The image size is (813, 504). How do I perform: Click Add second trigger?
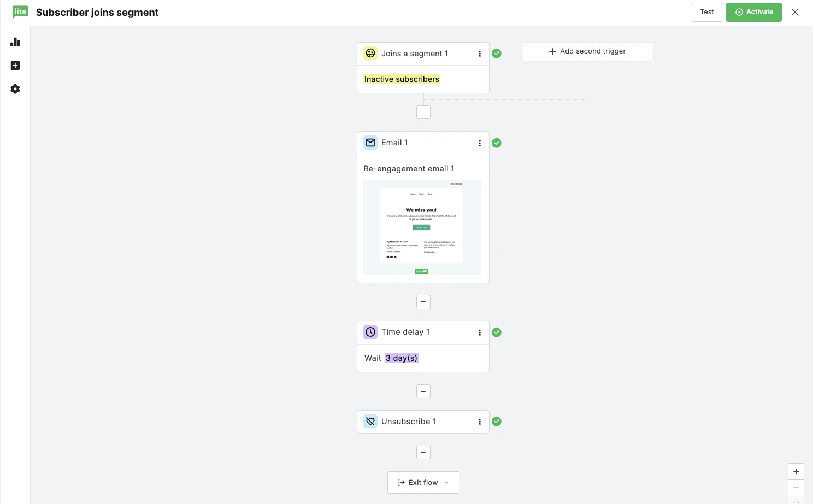pos(587,51)
